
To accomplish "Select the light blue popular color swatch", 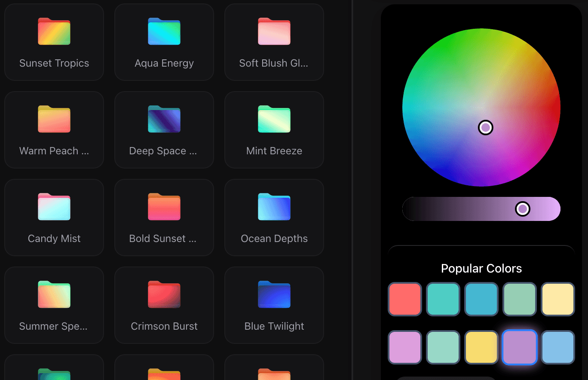I will [557, 347].
